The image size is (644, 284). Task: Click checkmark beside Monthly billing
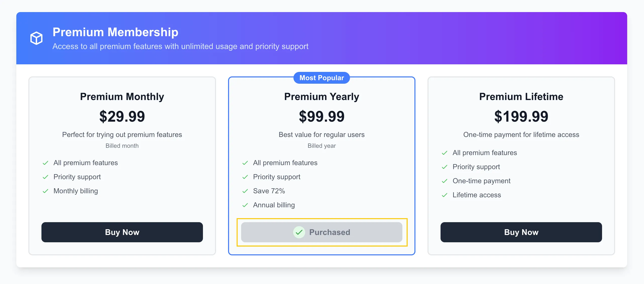pos(45,191)
